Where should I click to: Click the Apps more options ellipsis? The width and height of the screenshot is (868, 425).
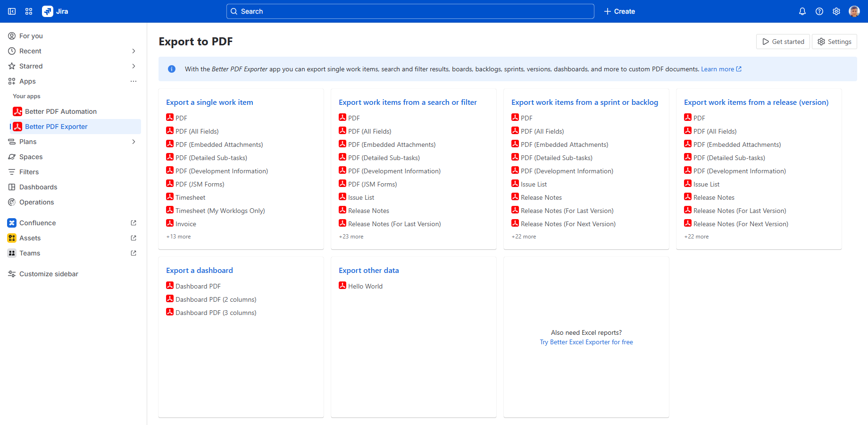point(134,81)
